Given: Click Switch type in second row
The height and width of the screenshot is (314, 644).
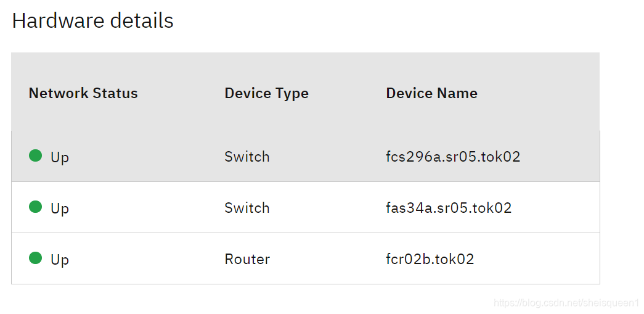Looking at the screenshot, I should [x=247, y=208].
